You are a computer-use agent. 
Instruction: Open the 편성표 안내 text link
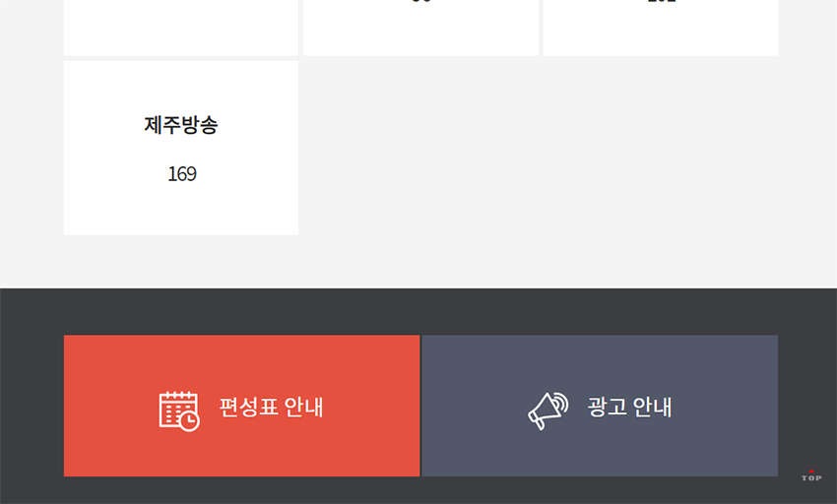[x=271, y=407]
